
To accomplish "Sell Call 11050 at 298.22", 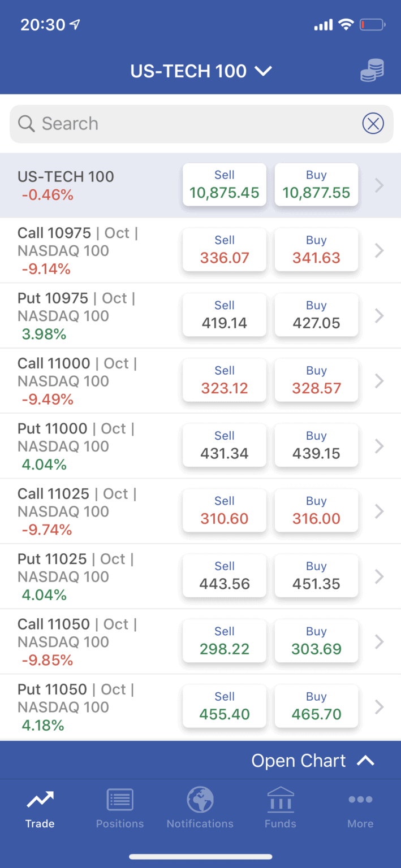I will [x=224, y=641].
